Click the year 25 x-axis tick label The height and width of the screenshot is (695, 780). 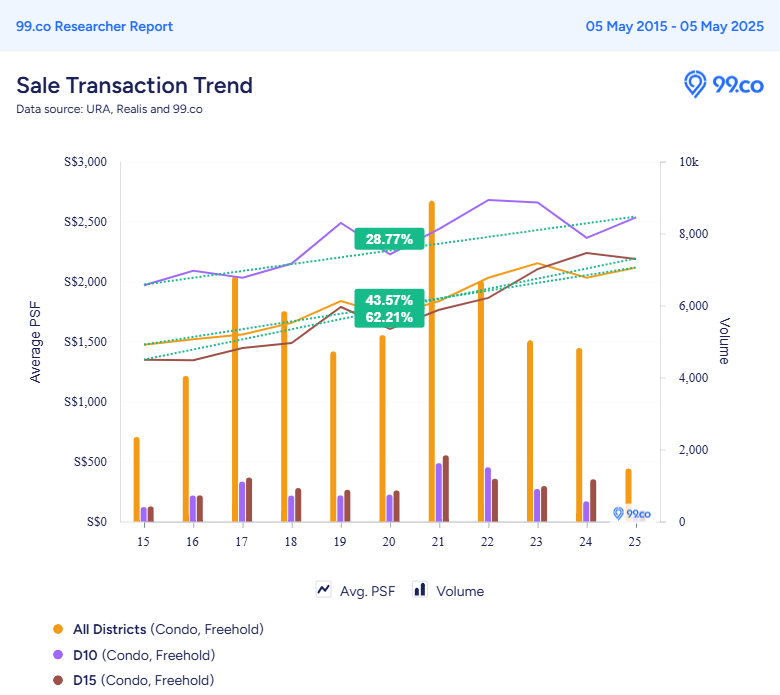tap(634, 541)
